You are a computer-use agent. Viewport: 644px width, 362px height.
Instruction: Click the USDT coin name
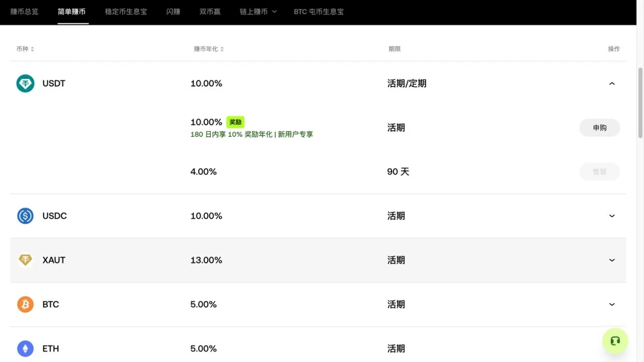point(54,84)
